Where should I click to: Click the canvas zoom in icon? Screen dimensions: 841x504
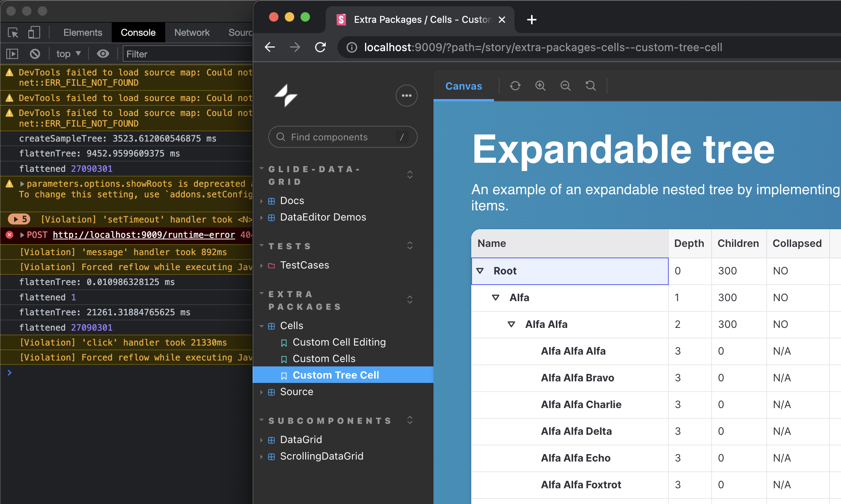tap(540, 86)
